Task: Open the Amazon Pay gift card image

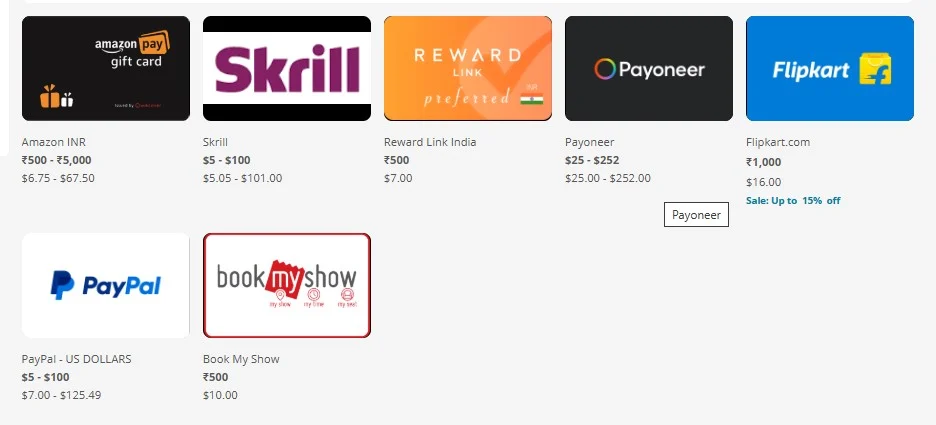Action: tap(106, 68)
